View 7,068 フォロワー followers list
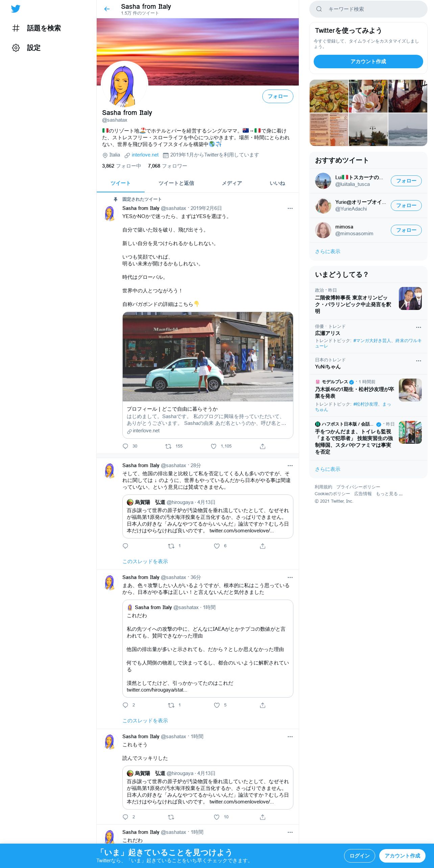 coord(167,166)
